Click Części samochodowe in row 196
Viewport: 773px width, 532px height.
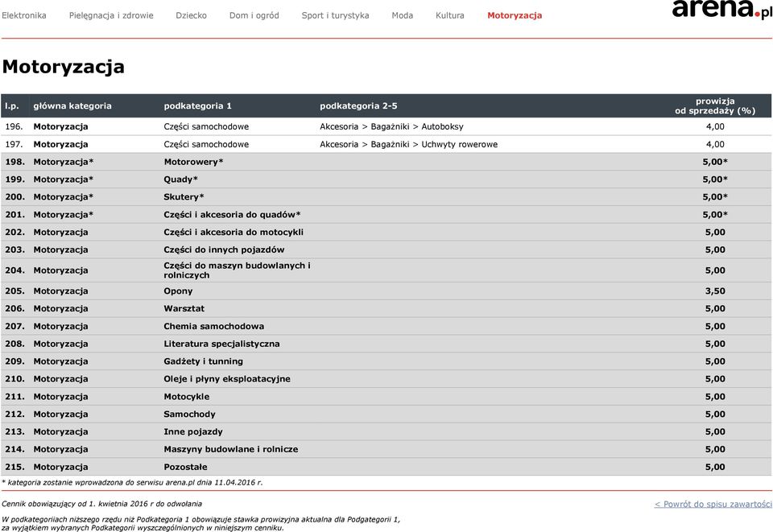click(206, 126)
